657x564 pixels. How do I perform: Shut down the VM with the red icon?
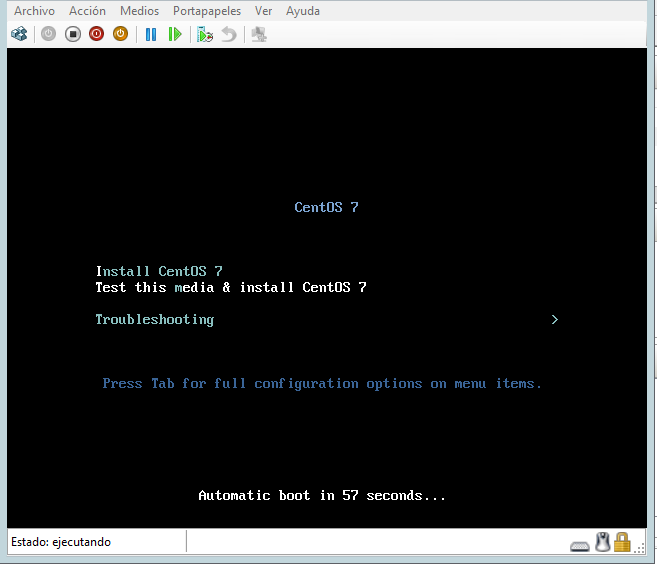coord(96,34)
